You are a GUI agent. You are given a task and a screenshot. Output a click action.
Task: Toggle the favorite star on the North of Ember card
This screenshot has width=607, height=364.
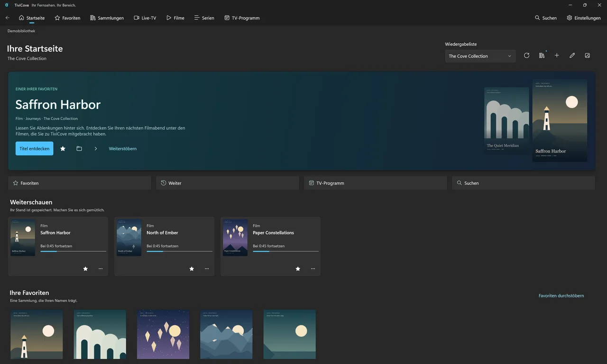point(192,269)
